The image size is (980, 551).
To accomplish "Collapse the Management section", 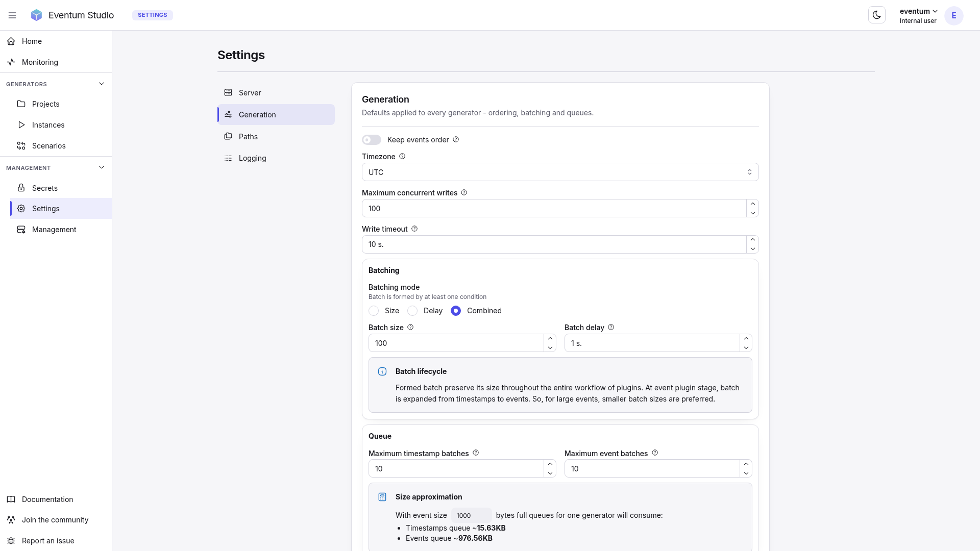I will coord(102,167).
